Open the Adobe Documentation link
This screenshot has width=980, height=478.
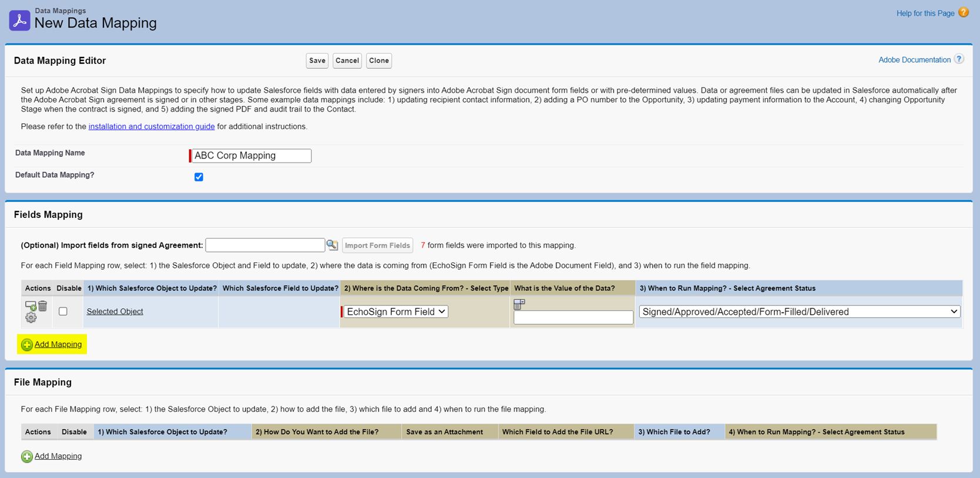click(x=914, y=59)
